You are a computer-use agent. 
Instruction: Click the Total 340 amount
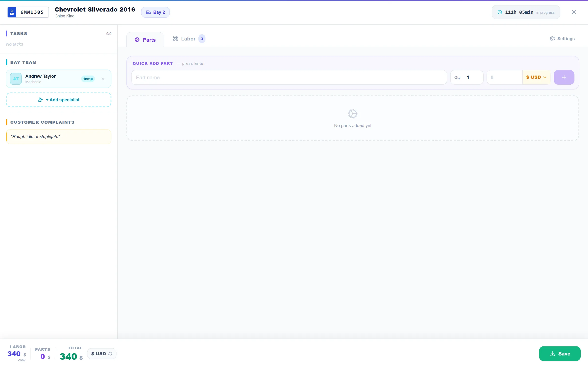pyautogui.click(x=68, y=357)
